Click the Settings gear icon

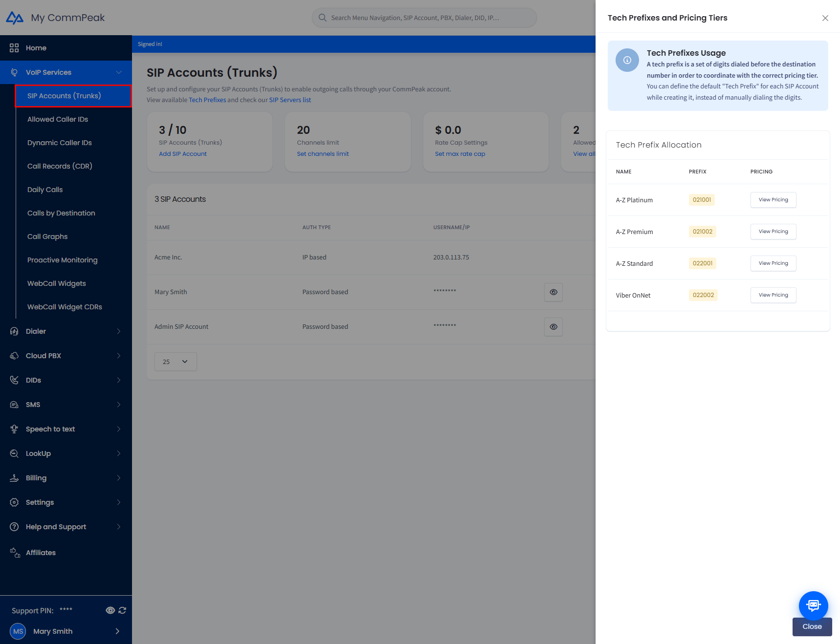click(14, 502)
